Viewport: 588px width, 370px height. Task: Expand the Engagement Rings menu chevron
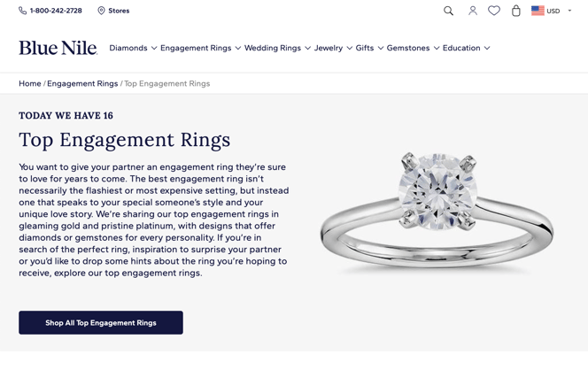[x=237, y=48]
